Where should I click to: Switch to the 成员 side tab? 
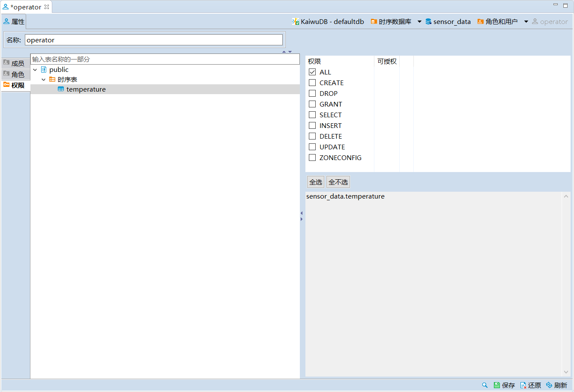point(15,63)
